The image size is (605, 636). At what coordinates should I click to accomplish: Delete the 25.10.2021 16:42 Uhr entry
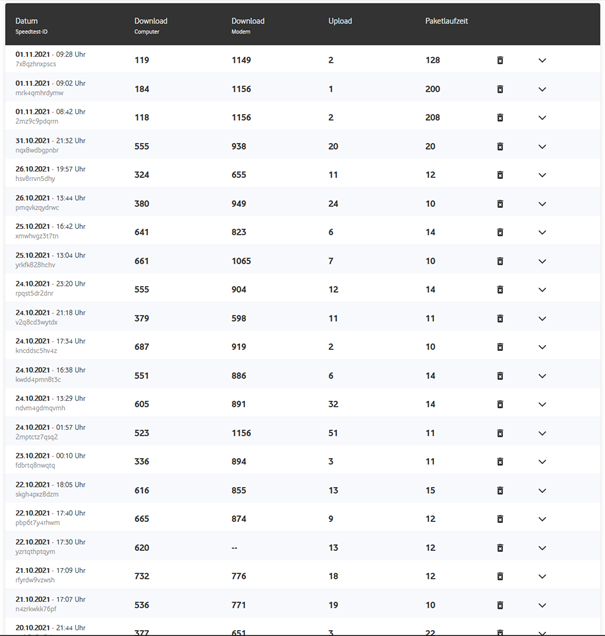point(500,232)
